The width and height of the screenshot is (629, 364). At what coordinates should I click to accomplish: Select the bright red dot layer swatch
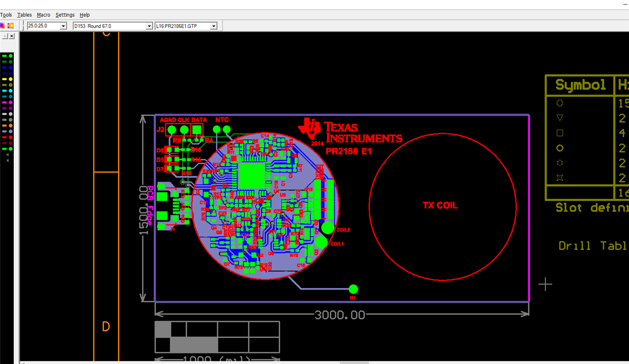tap(11, 138)
